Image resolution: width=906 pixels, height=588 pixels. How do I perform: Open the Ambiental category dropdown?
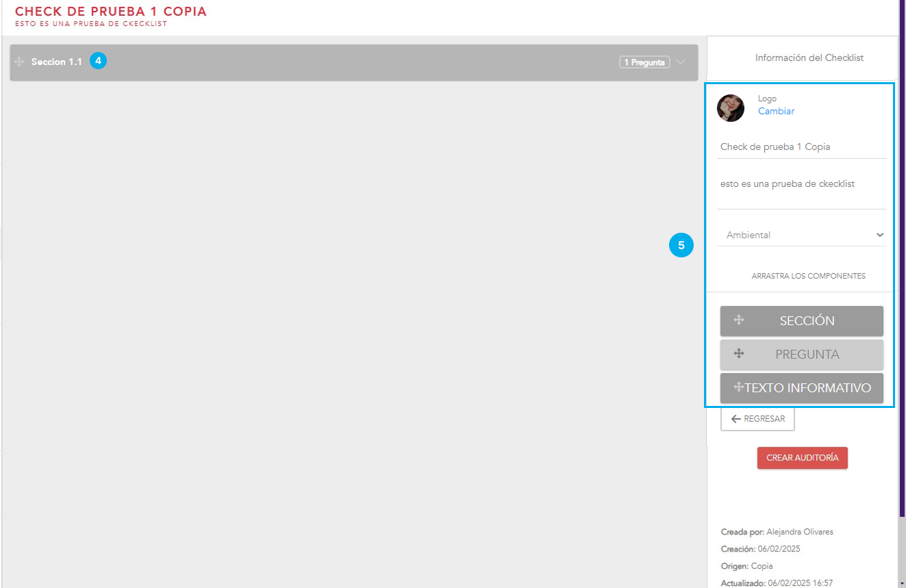(x=801, y=235)
